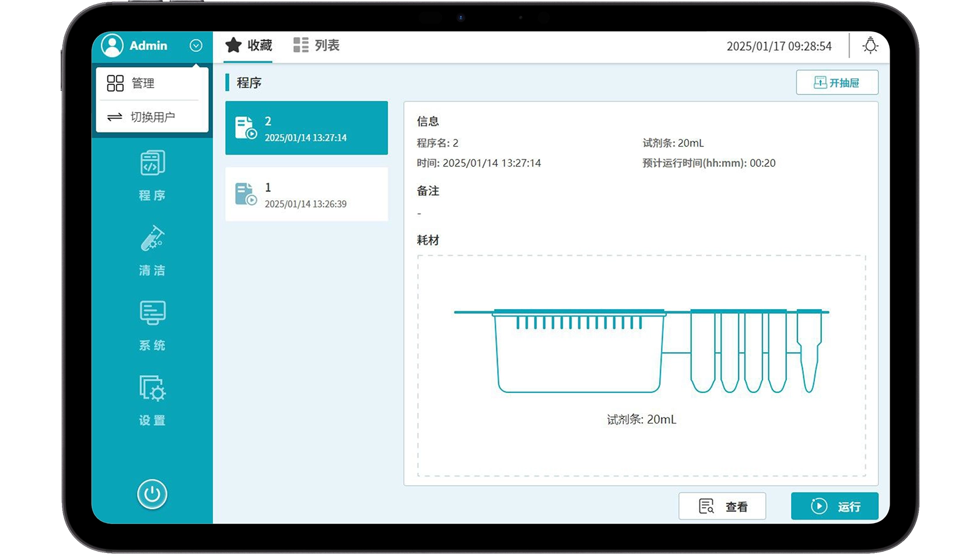This screenshot has width=980, height=554.
Task: Click the alarm light icon top right
Action: pyautogui.click(x=870, y=45)
